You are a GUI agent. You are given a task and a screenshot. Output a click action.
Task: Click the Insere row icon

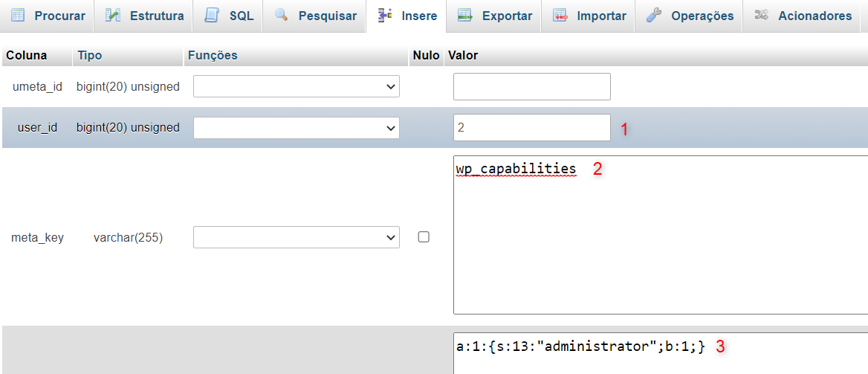coord(385,16)
